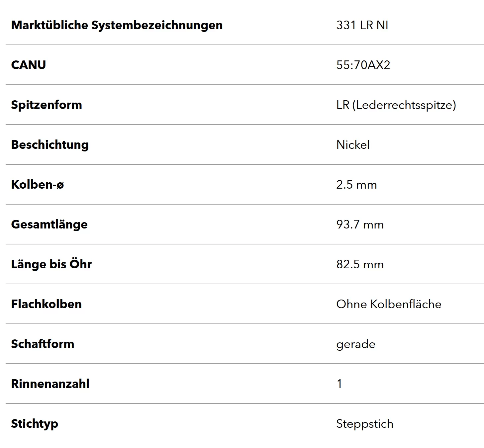Select the 93.7 mm value
The image size is (484, 448).
coord(360,224)
